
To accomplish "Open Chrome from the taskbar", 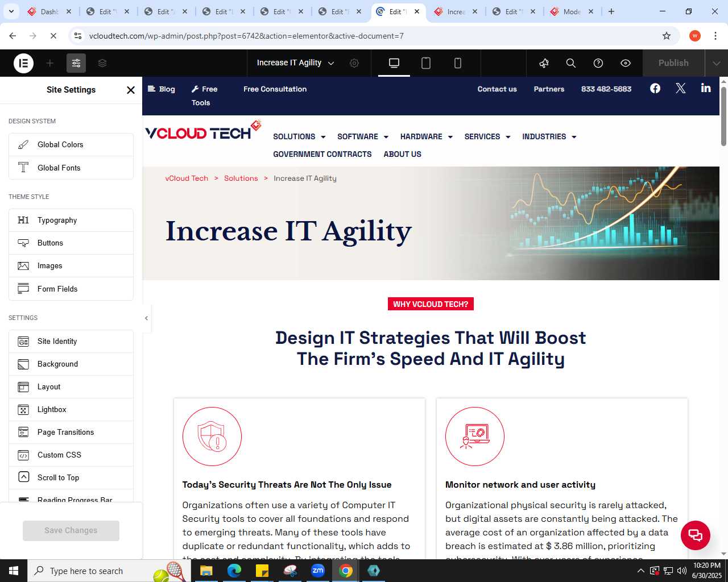I will pyautogui.click(x=346, y=571).
